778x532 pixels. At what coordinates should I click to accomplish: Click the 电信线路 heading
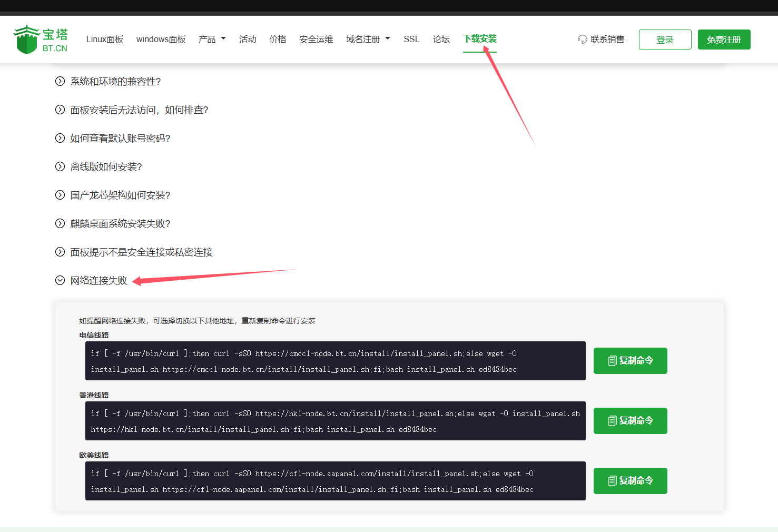[94, 335]
